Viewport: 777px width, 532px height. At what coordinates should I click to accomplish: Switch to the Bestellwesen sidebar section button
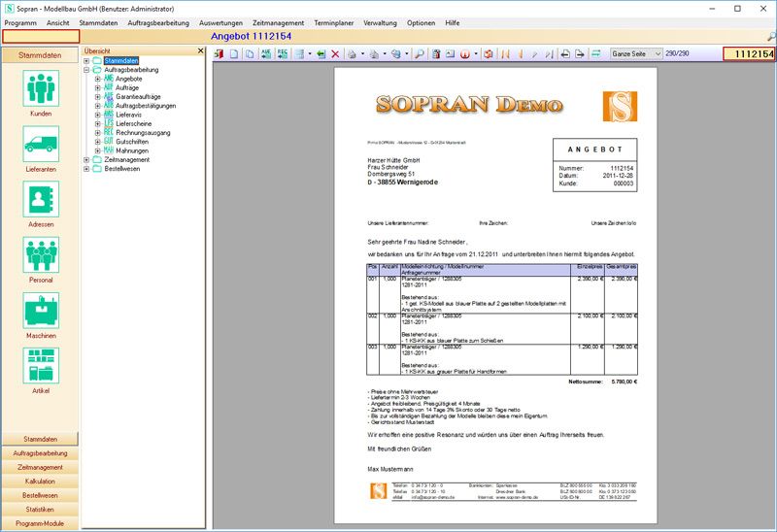click(x=40, y=495)
